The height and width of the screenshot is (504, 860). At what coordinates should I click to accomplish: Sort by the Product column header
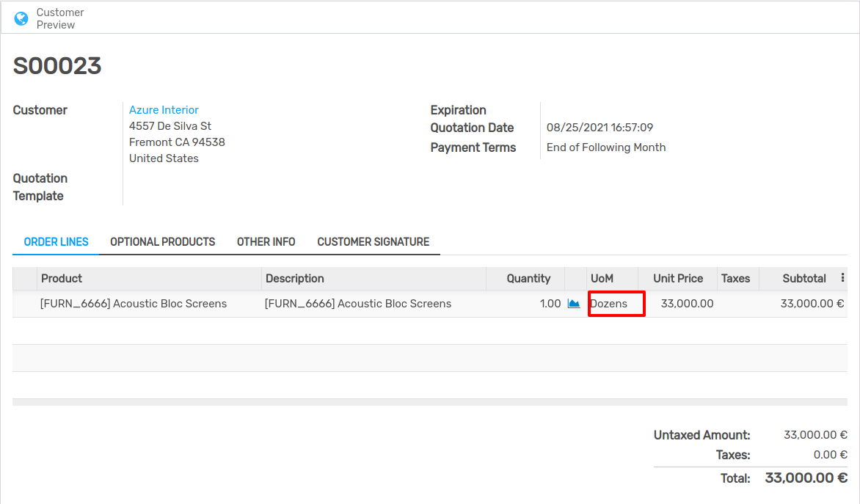[62, 278]
